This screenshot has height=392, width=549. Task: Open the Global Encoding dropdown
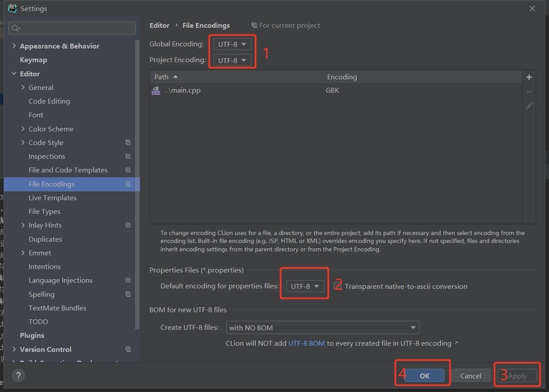pos(232,44)
